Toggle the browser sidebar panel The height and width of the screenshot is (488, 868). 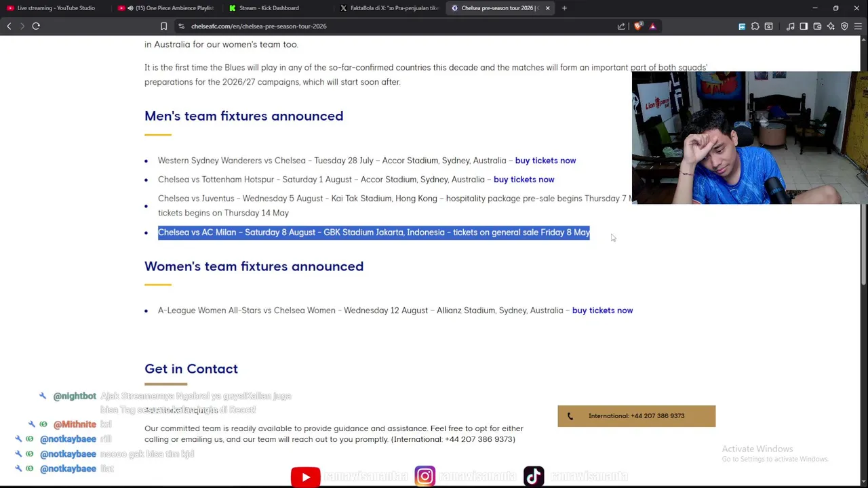point(804,26)
